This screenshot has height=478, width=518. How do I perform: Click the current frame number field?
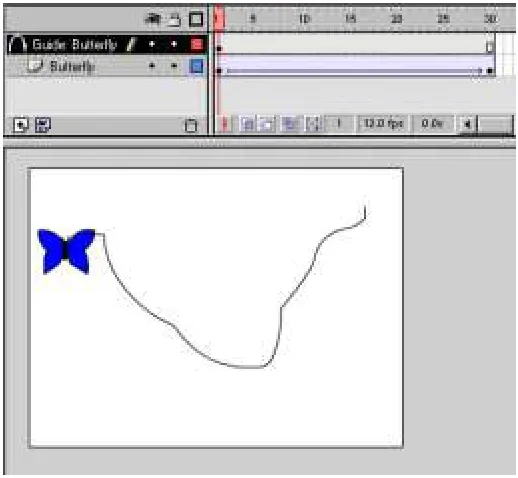pyautogui.click(x=339, y=124)
